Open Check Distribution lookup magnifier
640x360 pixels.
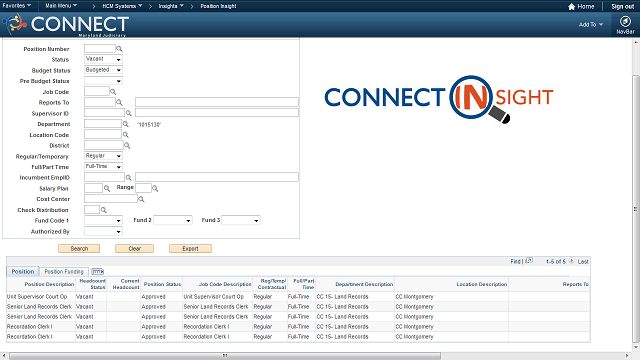coord(104,210)
